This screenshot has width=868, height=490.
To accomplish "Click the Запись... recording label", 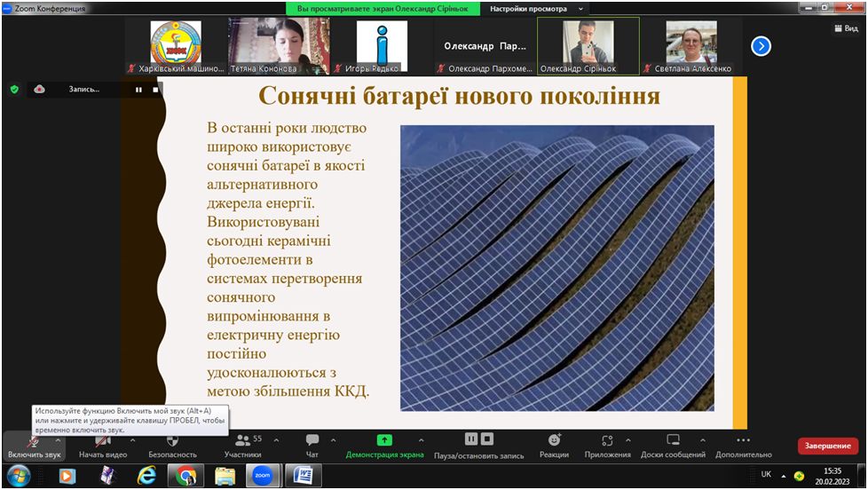I will tap(84, 89).
